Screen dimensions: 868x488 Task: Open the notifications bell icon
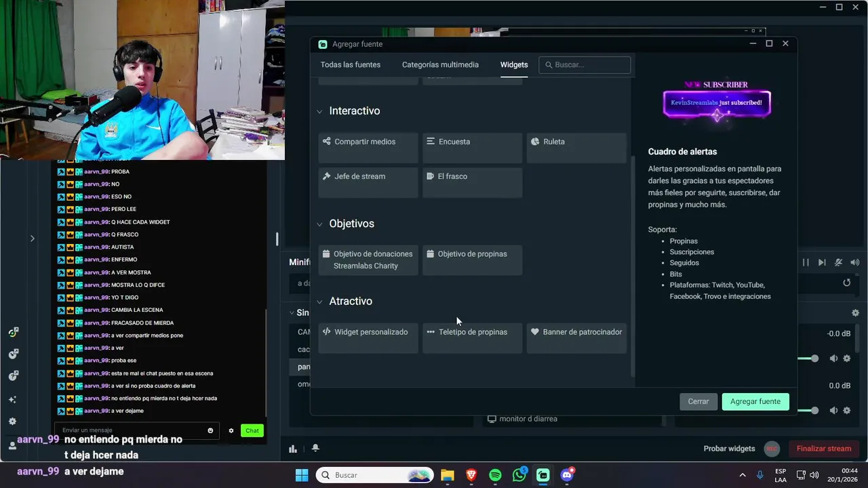pyautogui.click(x=315, y=448)
